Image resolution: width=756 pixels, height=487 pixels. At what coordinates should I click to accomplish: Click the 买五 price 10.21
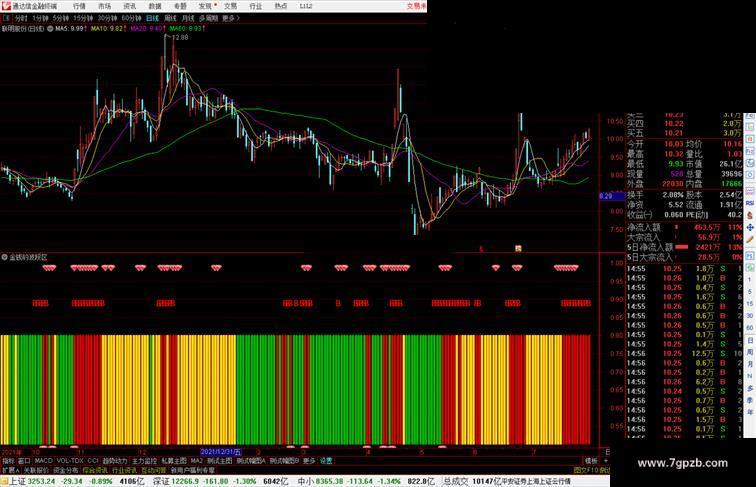tap(673, 133)
